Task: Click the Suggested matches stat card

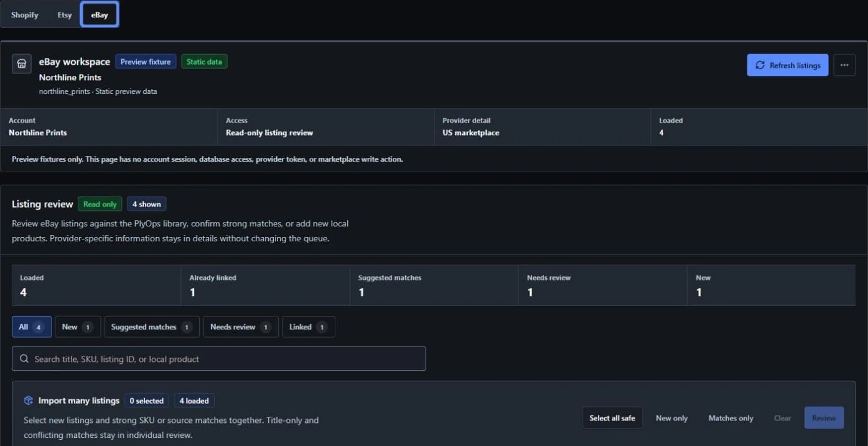Action: click(434, 286)
